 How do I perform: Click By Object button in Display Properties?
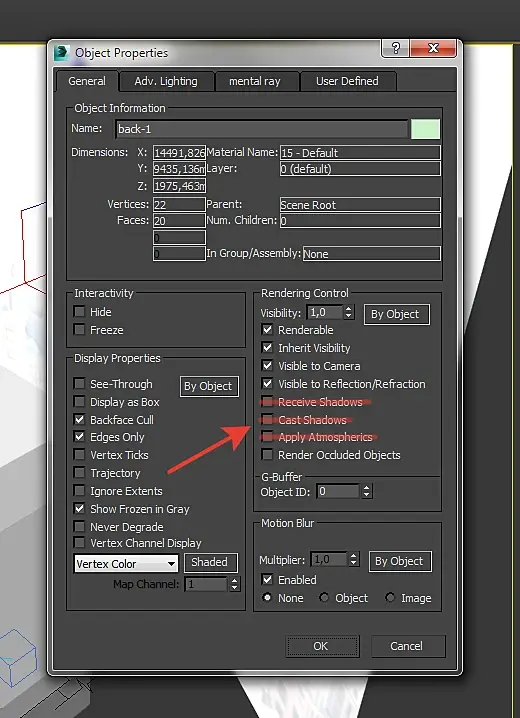click(x=209, y=386)
